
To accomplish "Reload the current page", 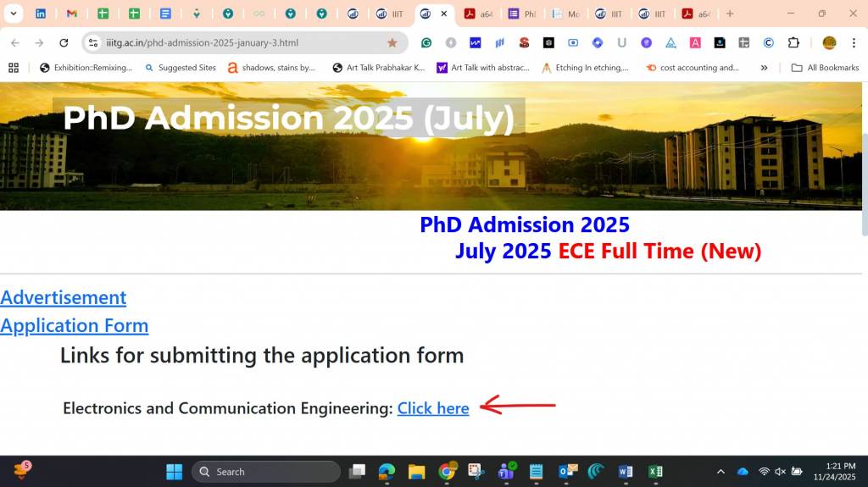I will (x=64, y=42).
